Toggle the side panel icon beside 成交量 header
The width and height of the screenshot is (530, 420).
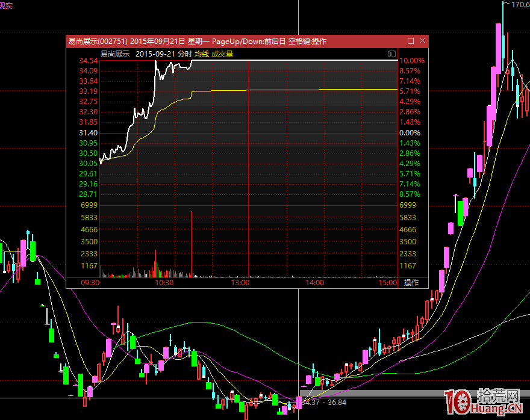click(391, 54)
